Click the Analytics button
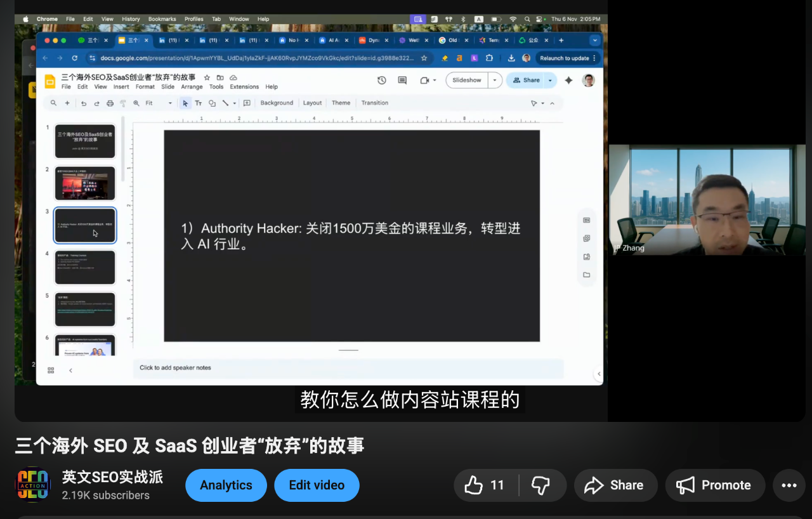The width and height of the screenshot is (812, 519). tap(226, 485)
